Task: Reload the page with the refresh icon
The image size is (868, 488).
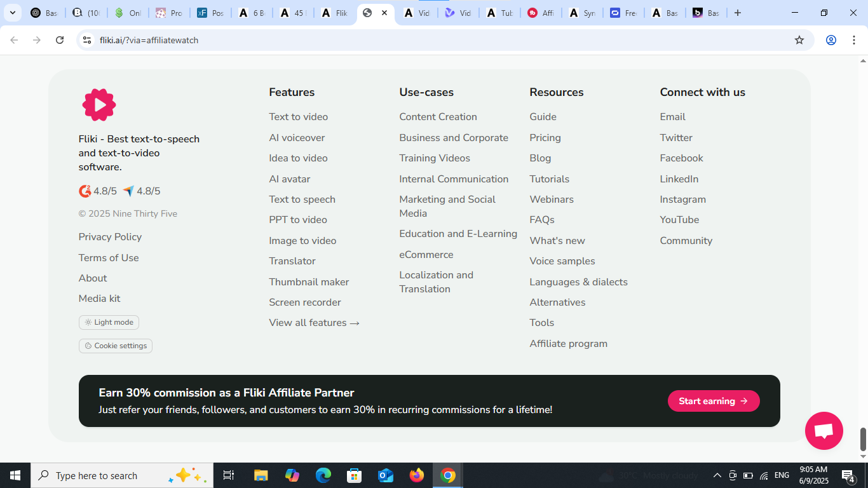Action: pos(60,40)
